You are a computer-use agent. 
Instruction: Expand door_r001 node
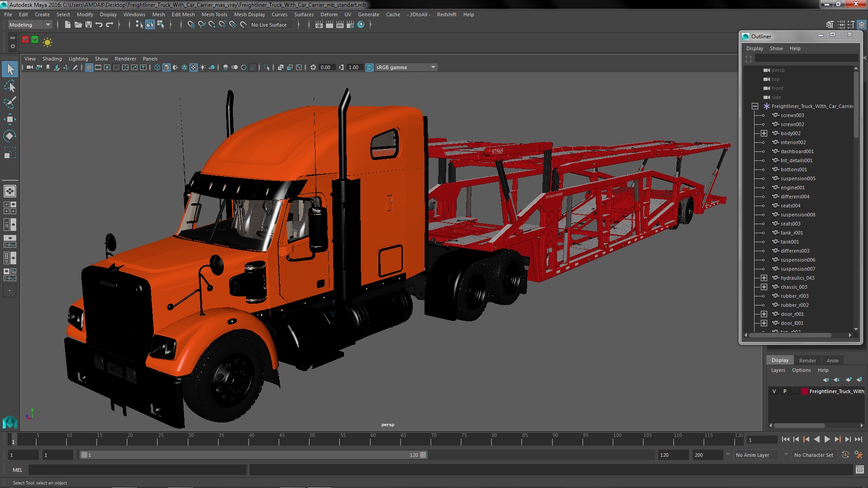(764, 314)
